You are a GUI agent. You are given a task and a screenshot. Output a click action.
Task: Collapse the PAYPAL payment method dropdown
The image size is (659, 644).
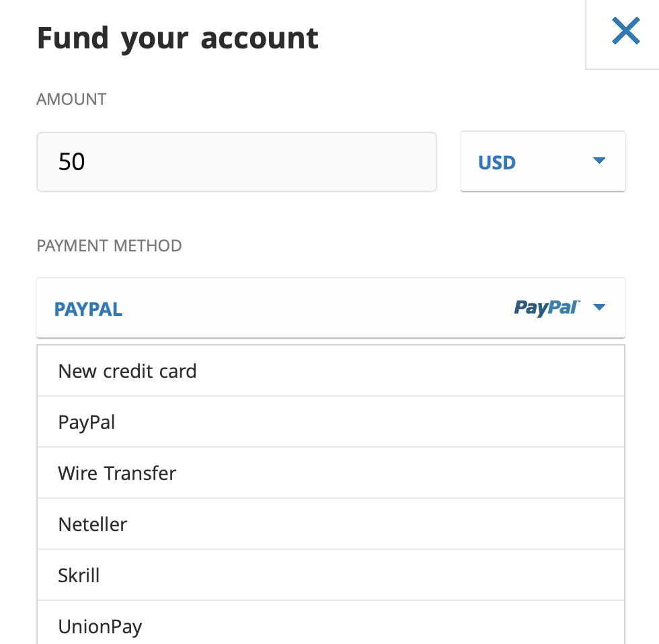pyautogui.click(x=331, y=307)
